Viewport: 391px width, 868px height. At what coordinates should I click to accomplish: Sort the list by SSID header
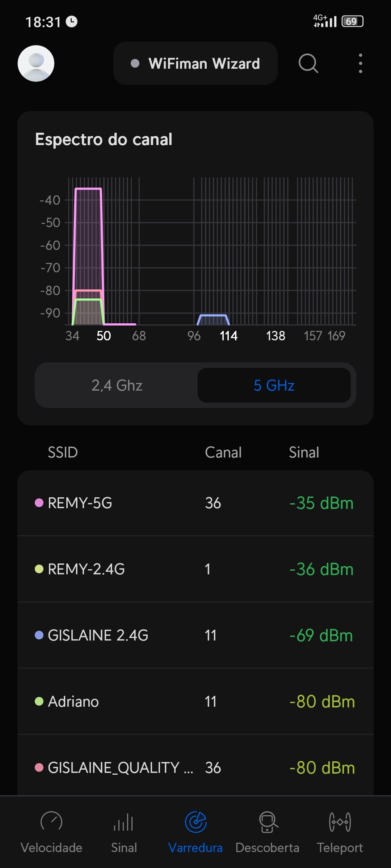63,452
